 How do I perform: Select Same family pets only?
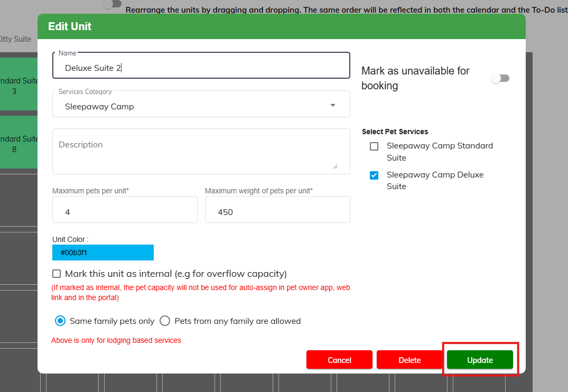60,321
